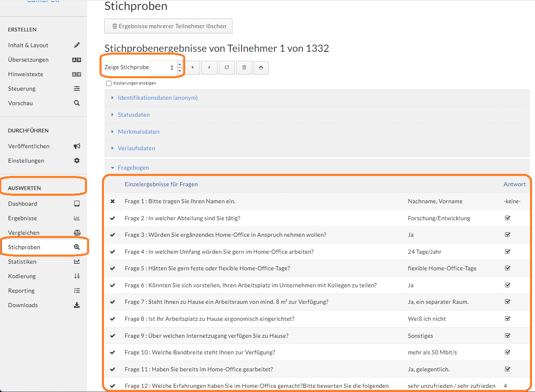Open the Downloads sidebar link
This screenshot has height=392, width=535.
[x=23, y=305]
